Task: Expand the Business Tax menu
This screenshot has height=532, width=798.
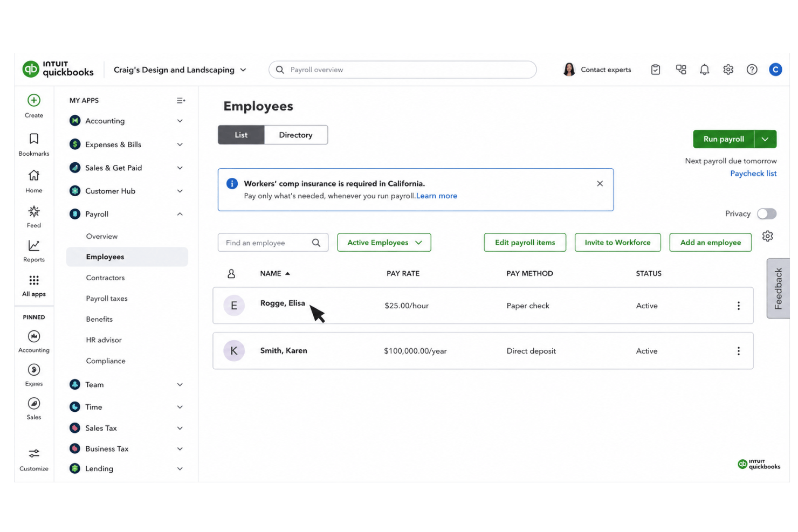Action: tap(180, 449)
